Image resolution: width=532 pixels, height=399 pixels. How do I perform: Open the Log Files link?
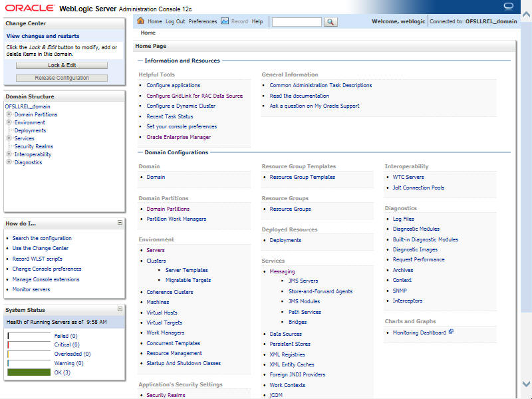pos(404,219)
